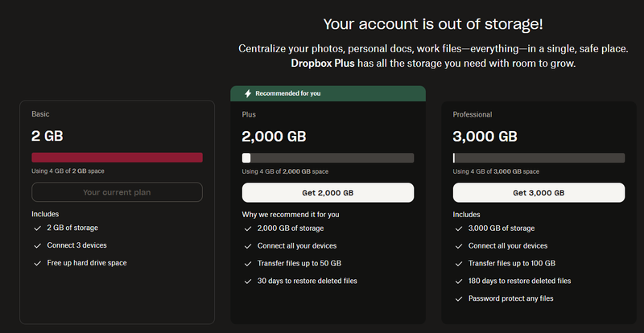
Task: Click the Professional plan 3,000 GB heading
Action: tap(485, 137)
